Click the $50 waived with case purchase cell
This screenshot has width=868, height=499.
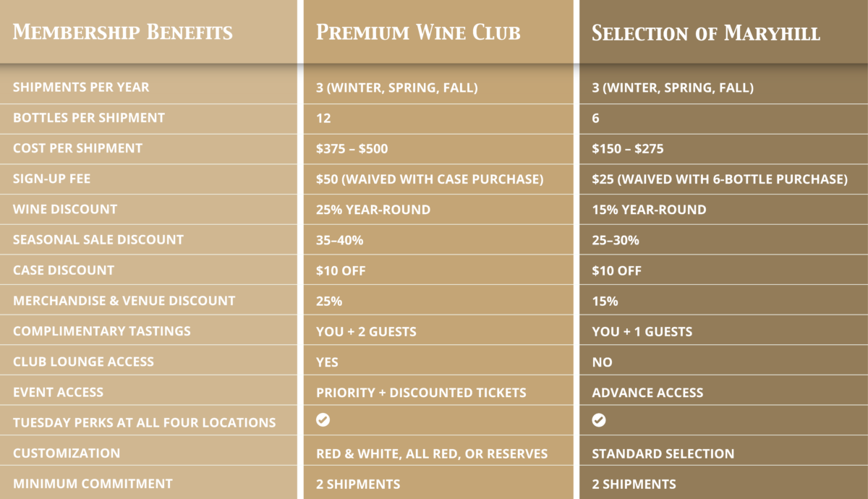click(430, 179)
